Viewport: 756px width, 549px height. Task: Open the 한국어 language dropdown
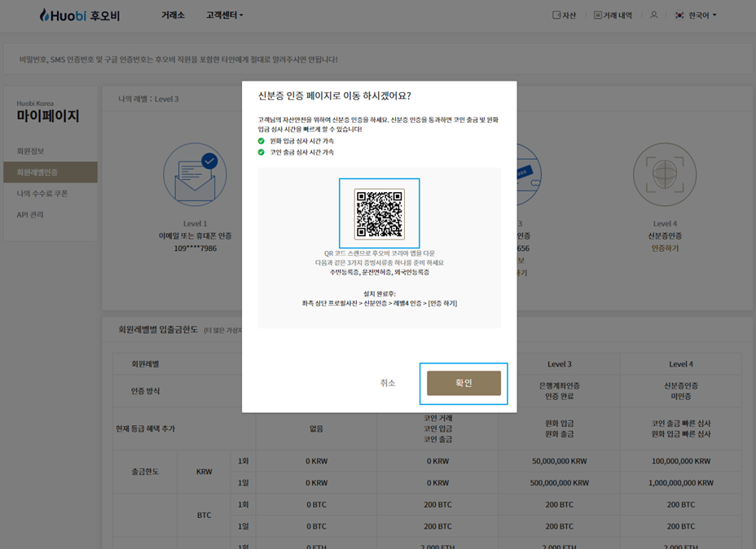coord(696,15)
